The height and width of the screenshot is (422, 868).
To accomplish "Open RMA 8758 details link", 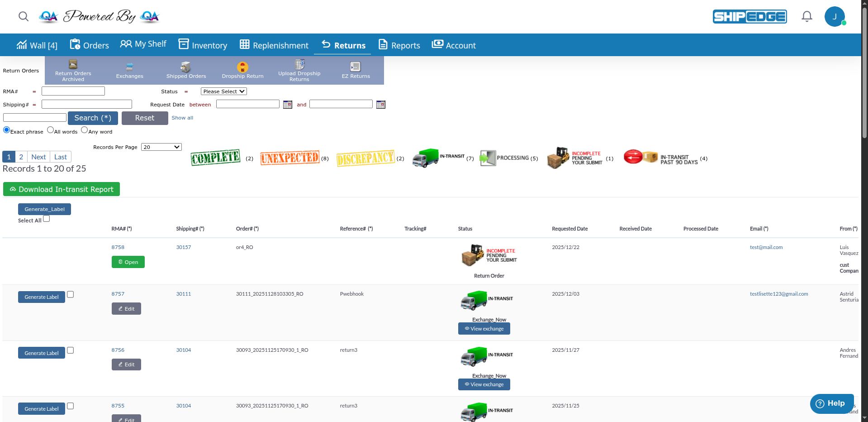I will pyautogui.click(x=118, y=247).
